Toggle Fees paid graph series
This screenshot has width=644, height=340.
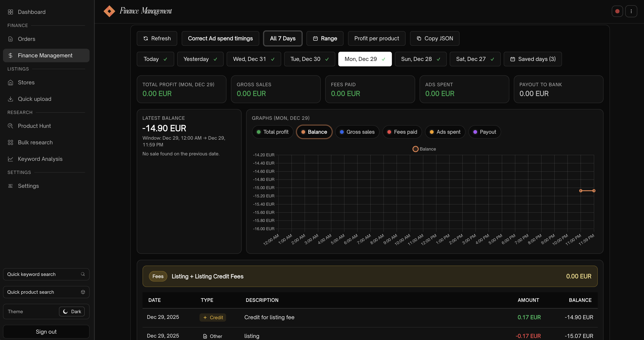tap(402, 132)
